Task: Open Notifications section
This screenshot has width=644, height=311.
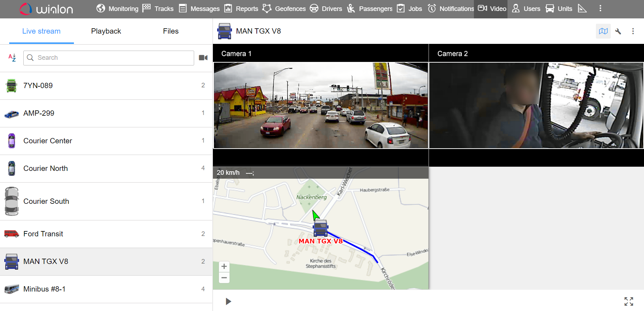Action: pyautogui.click(x=450, y=8)
